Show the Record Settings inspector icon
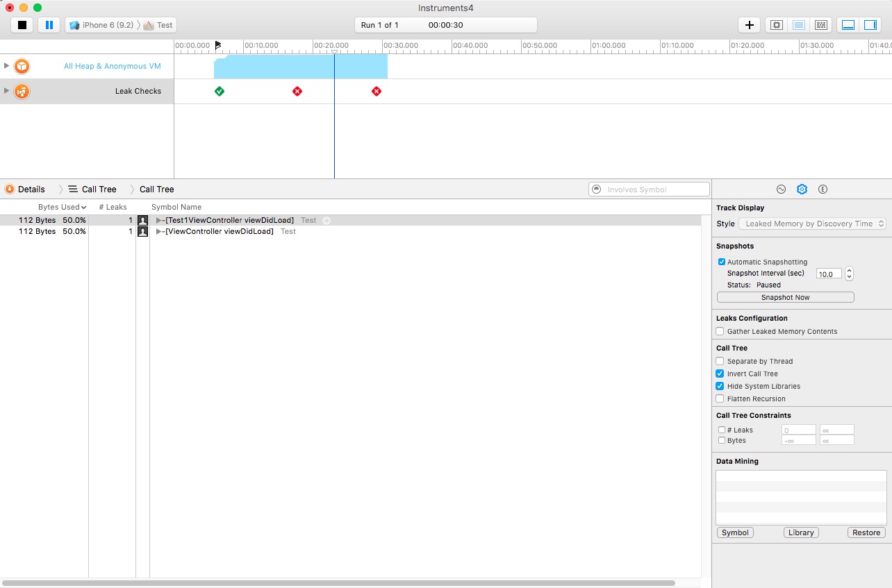The width and height of the screenshot is (892, 588). (781, 190)
